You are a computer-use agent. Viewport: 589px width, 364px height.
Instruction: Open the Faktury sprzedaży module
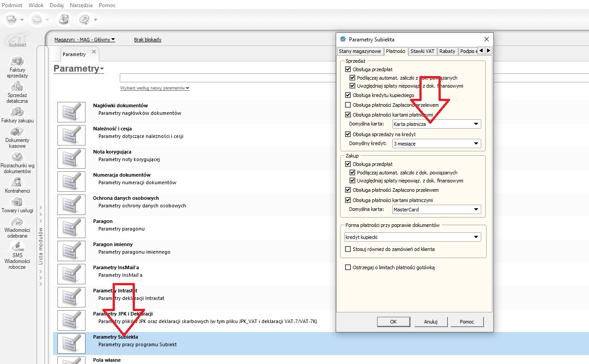(x=17, y=67)
